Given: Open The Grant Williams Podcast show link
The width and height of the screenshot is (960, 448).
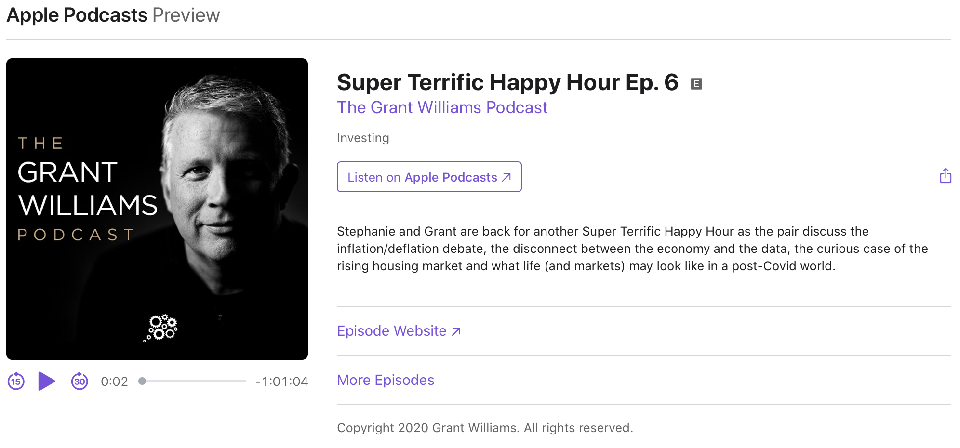Looking at the screenshot, I should (x=442, y=108).
